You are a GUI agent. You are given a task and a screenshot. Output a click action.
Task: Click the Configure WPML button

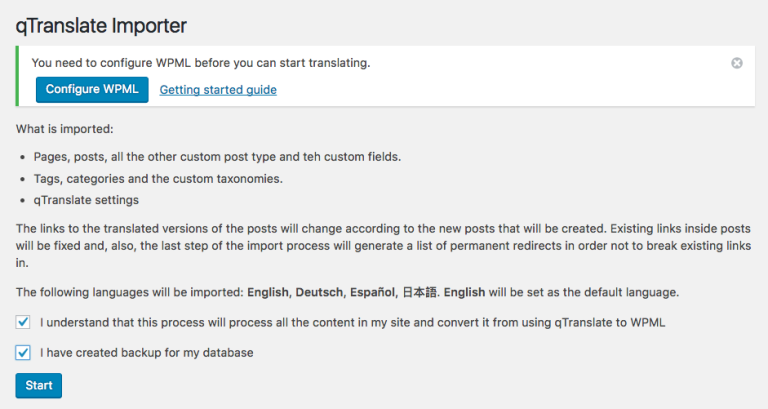92,89
